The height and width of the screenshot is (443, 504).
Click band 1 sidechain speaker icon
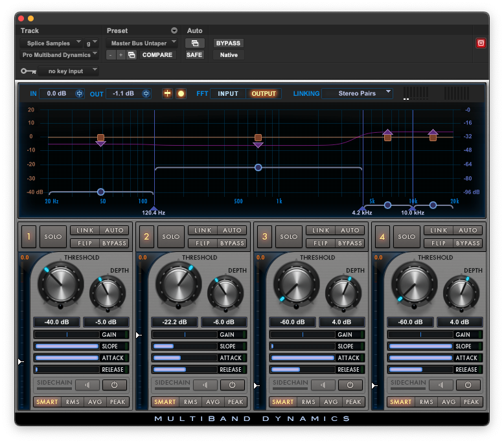88,384
